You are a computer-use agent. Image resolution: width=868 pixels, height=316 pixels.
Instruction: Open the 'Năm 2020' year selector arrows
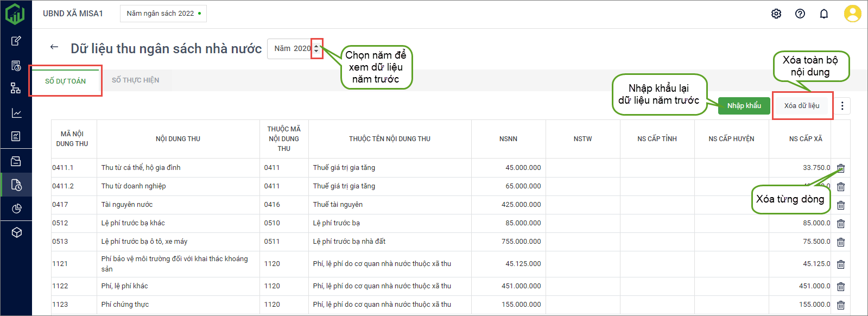(316, 49)
